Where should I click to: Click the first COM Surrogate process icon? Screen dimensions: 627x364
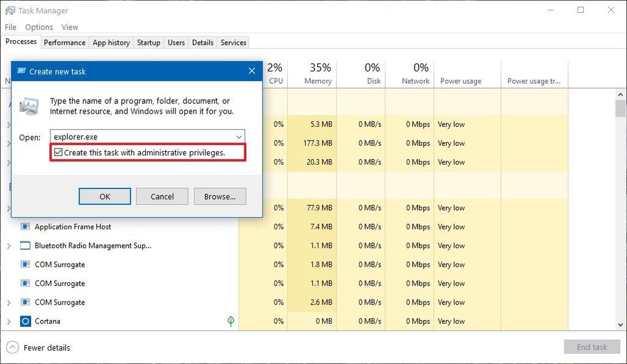click(x=25, y=264)
